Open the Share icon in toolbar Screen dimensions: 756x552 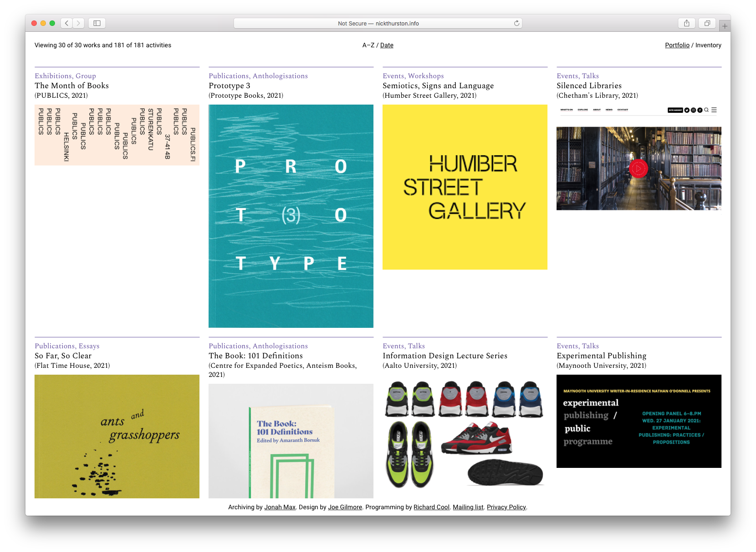[686, 23]
